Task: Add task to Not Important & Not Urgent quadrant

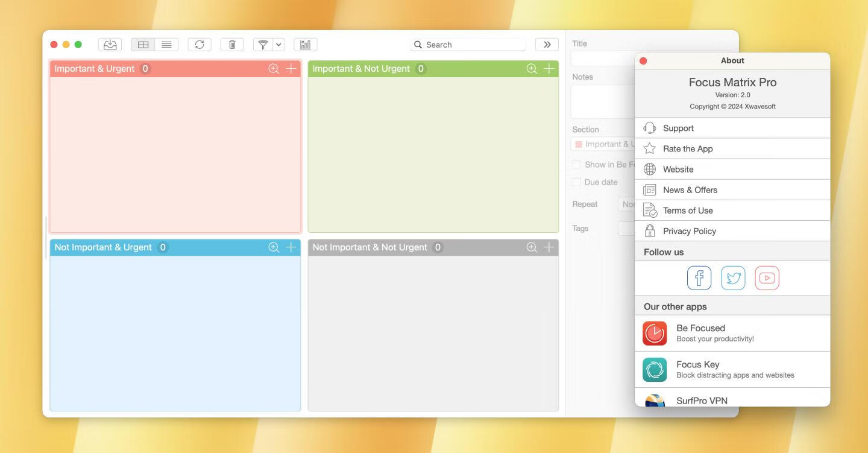Action: tap(549, 247)
